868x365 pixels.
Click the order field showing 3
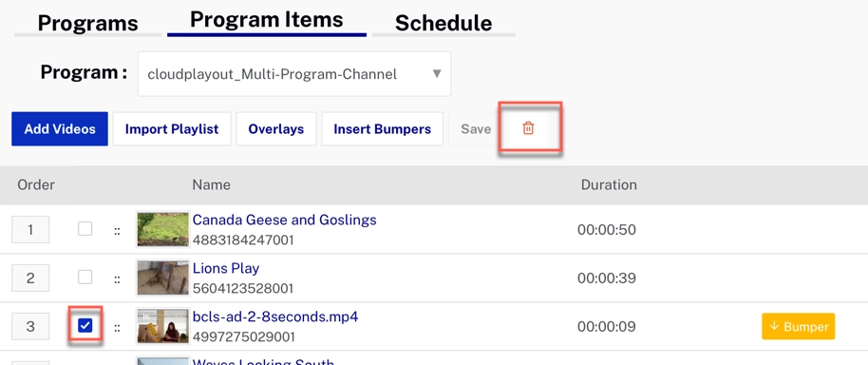point(30,326)
